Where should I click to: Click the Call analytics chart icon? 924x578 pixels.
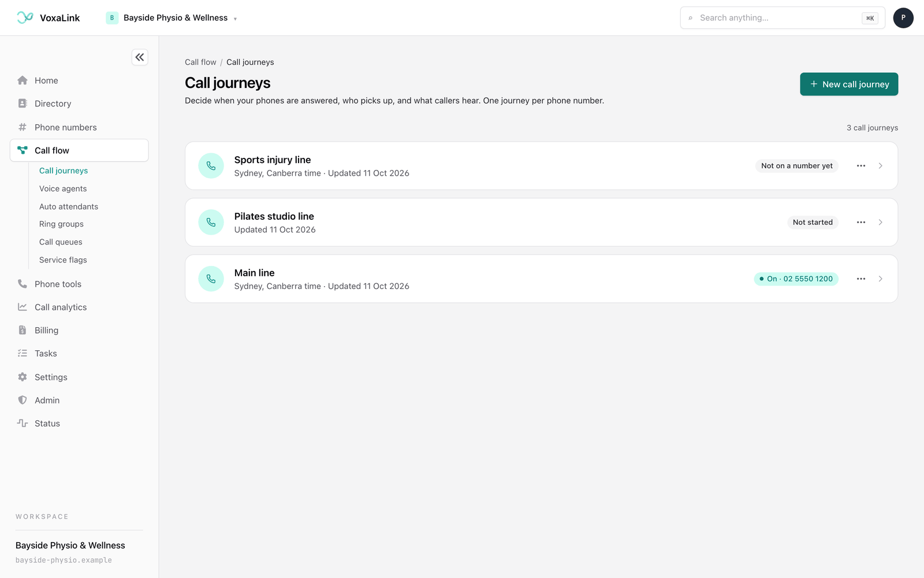pos(23,307)
